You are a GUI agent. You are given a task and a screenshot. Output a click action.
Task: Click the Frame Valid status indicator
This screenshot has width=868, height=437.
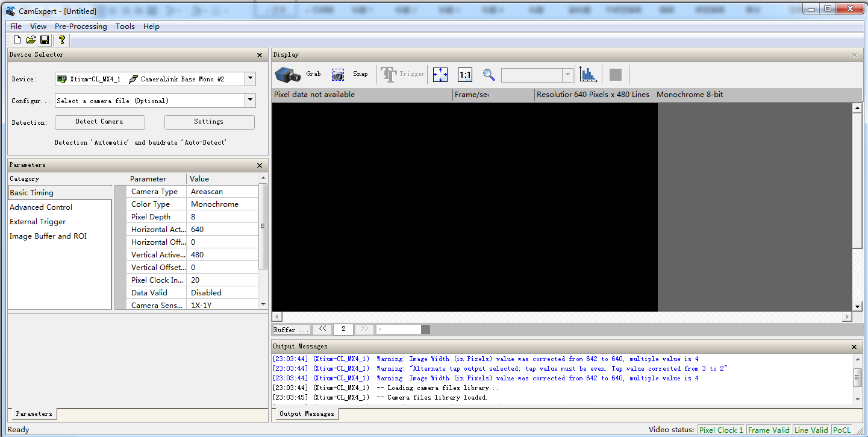(x=769, y=430)
